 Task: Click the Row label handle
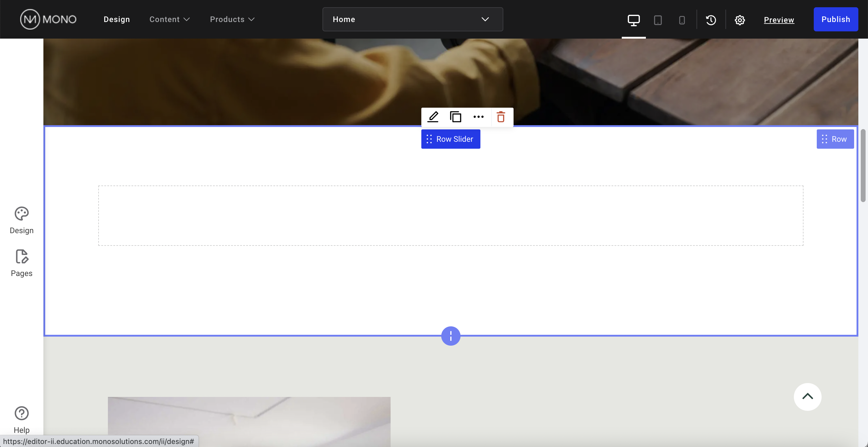(x=835, y=139)
